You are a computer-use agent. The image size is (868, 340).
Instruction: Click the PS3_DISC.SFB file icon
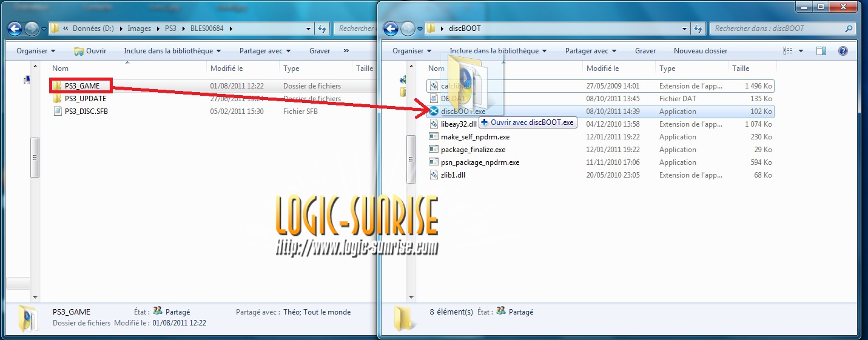[x=57, y=112]
